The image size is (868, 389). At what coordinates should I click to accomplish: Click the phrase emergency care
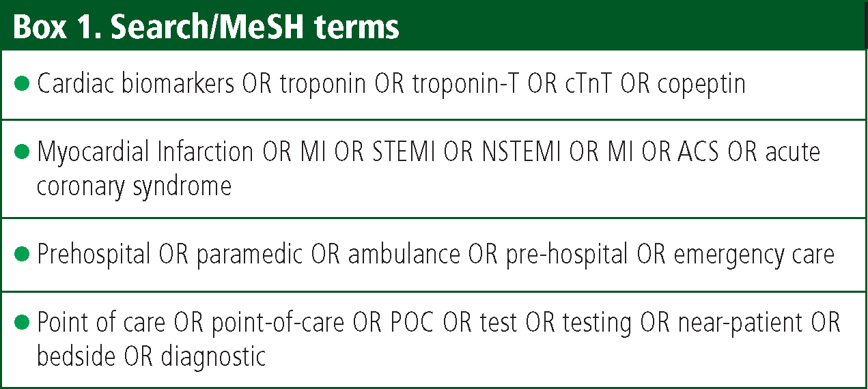(754, 255)
